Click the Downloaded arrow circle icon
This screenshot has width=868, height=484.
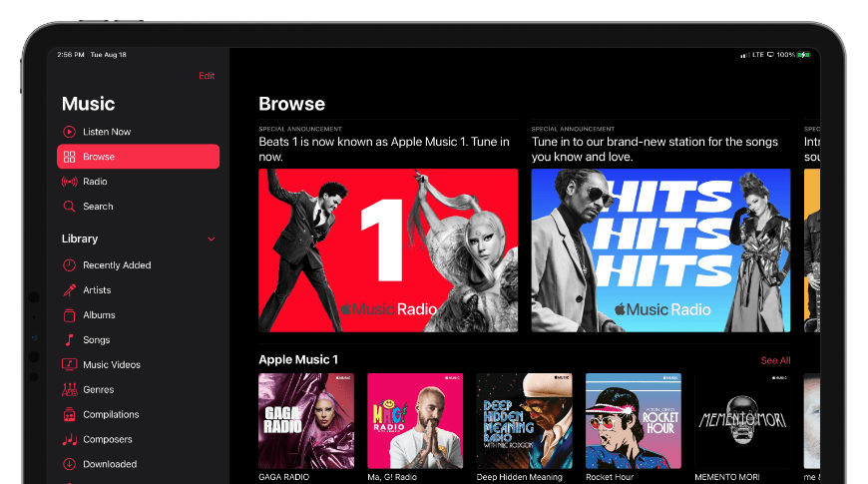point(69,464)
